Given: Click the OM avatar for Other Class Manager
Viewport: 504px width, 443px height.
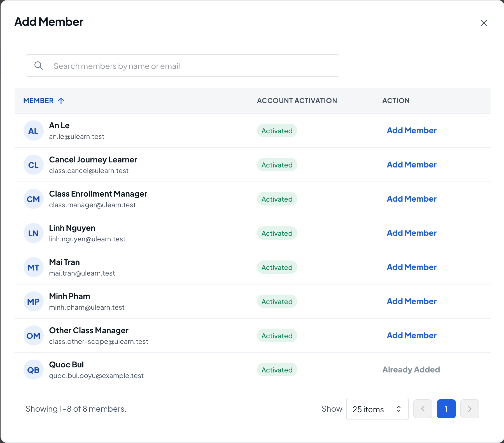Looking at the screenshot, I should point(33,335).
